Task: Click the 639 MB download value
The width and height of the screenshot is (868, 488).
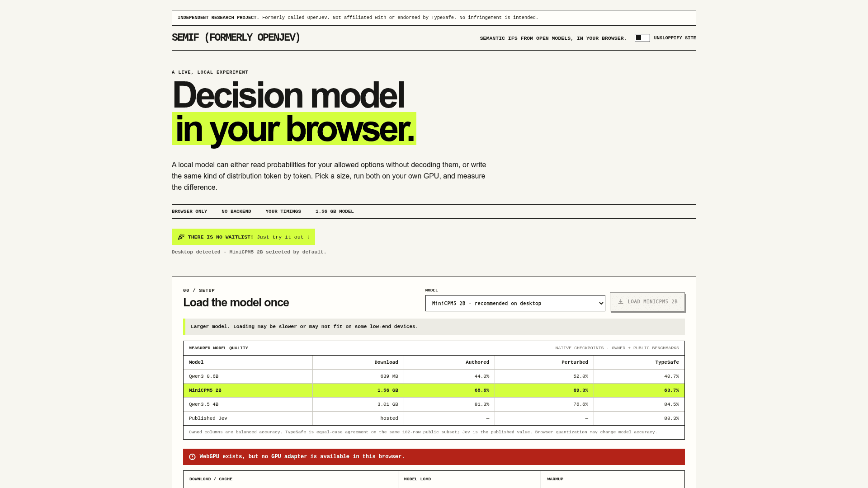Action: (x=389, y=376)
